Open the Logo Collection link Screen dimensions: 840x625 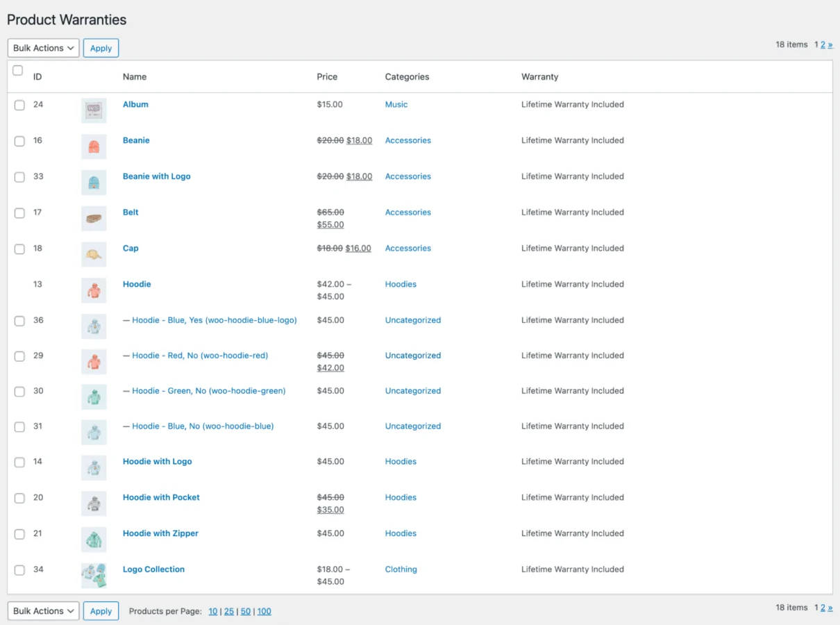(x=153, y=569)
